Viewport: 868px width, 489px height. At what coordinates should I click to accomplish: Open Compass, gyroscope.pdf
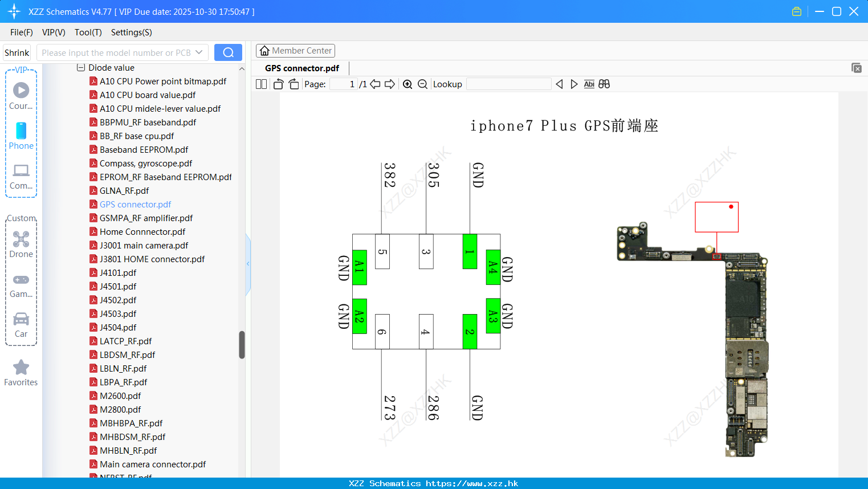click(146, 164)
